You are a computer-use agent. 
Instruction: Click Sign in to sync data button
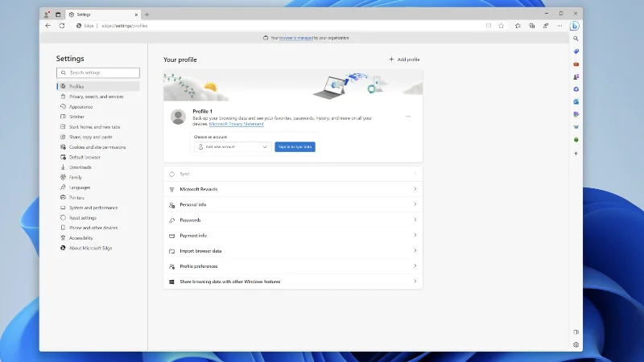(295, 147)
